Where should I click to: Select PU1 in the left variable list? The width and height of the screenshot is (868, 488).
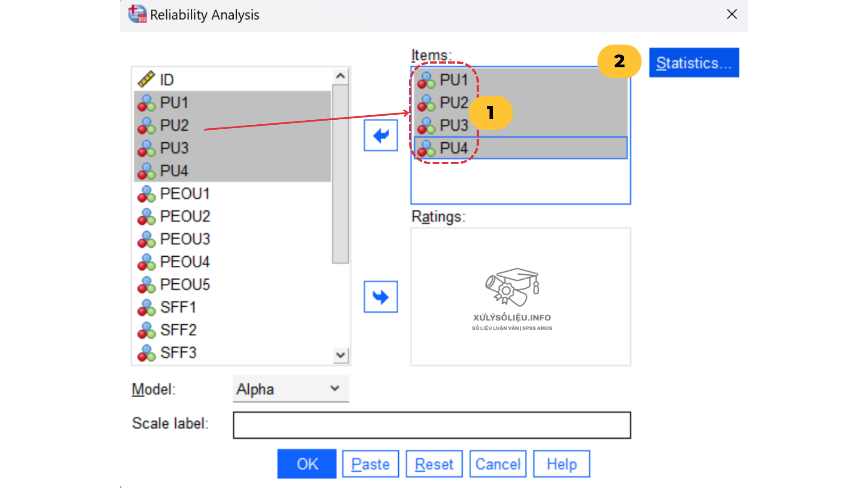[232, 103]
